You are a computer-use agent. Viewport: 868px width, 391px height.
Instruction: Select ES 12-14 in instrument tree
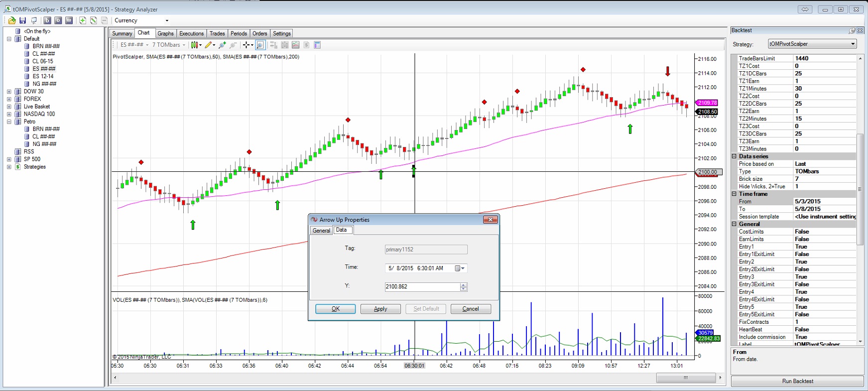click(x=43, y=77)
